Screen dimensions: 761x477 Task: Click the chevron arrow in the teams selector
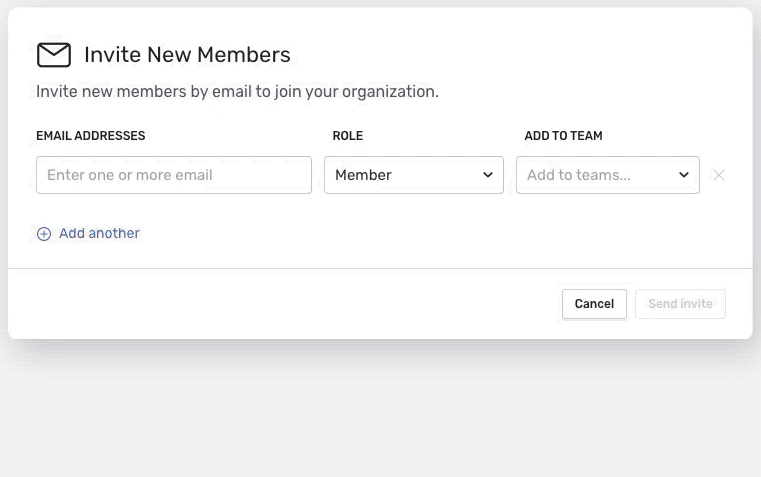pos(684,175)
